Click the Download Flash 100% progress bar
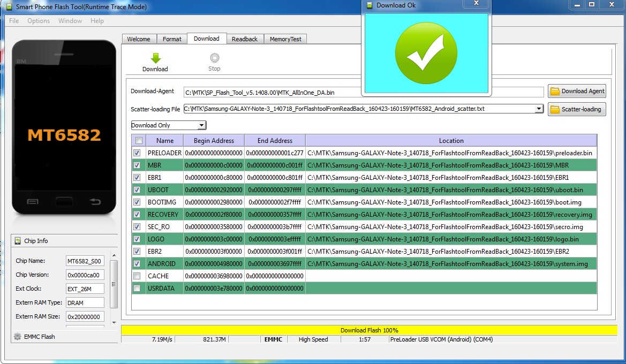The height and width of the screenshot is (364, 626). click(369, 330)
